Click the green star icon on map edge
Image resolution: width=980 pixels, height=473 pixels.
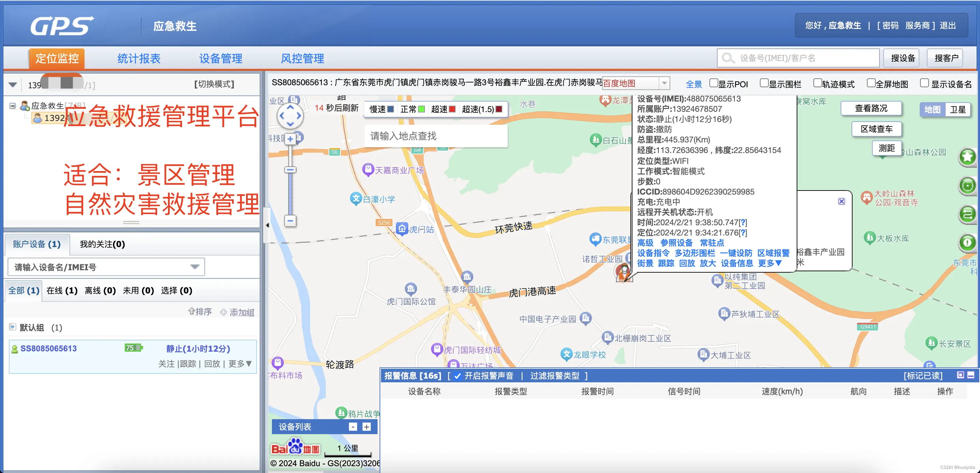967,157
